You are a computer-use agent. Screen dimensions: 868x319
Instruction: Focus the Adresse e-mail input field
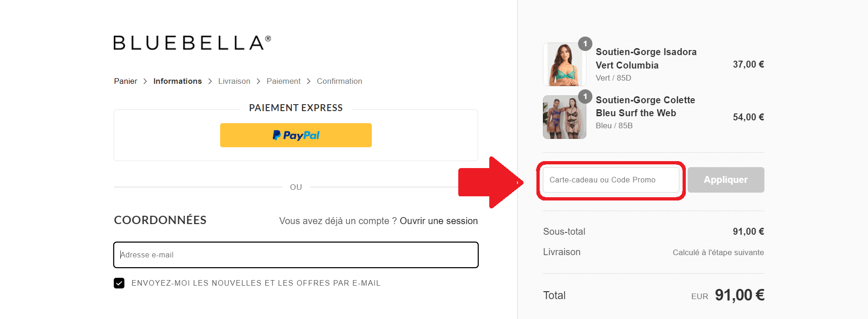[x=295, y=255]
